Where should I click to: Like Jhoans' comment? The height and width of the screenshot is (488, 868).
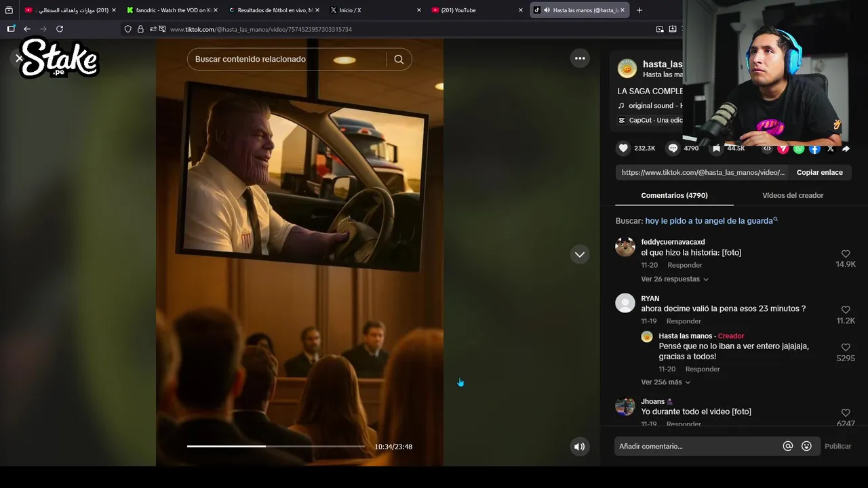tap(846, 413)
